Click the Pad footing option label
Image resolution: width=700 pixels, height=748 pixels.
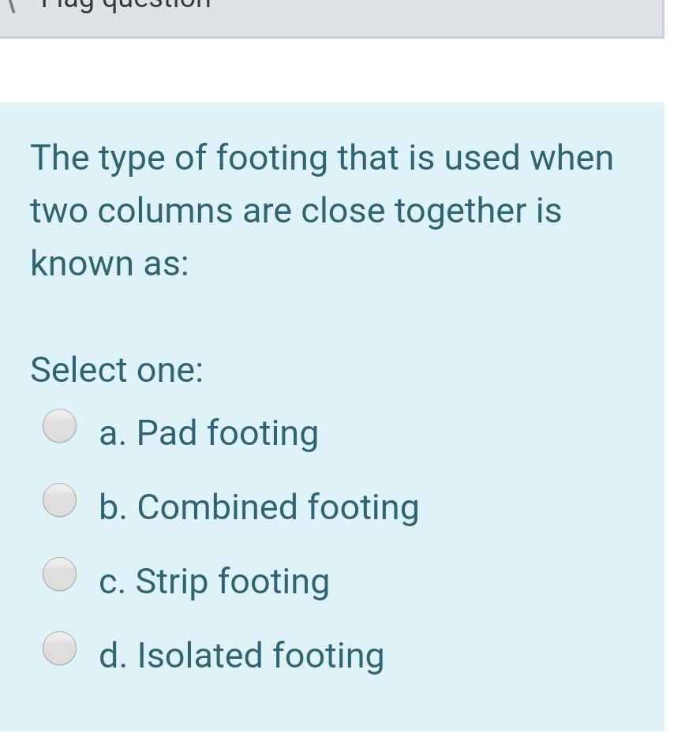209,432
